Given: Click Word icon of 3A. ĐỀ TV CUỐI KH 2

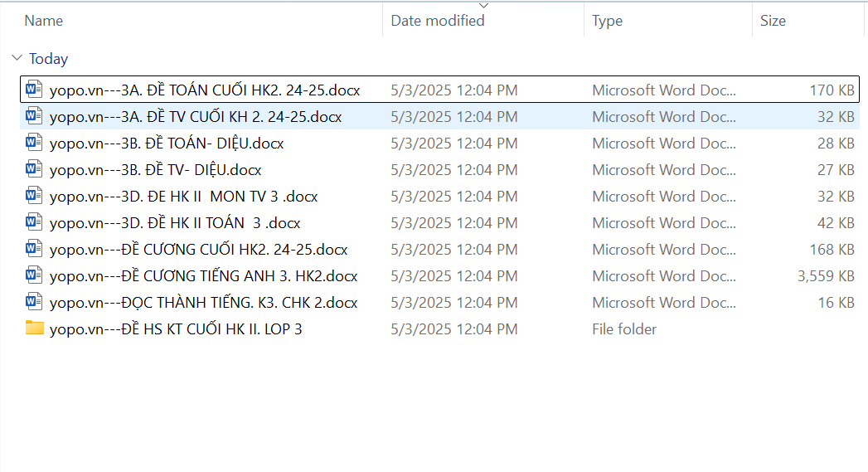Looking at the screenshot, I should [x=34, y=116].
